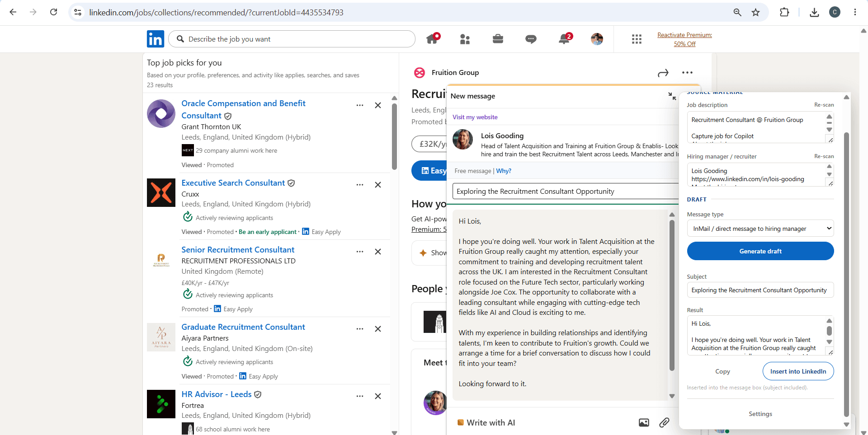Bookmark this page with star icon
The height and width of the screenshot is (435, 868).
755,12
